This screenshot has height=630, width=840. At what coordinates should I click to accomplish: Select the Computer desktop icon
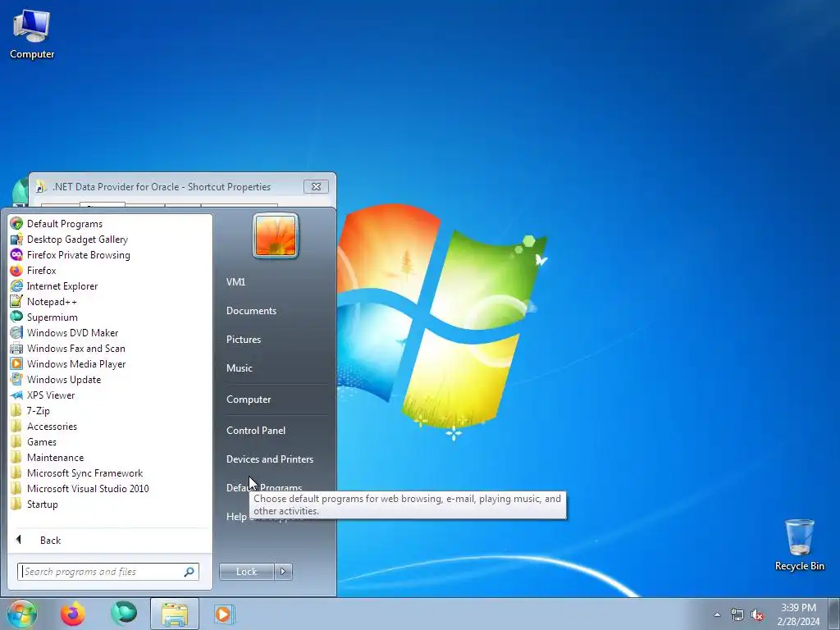point(32,34)
